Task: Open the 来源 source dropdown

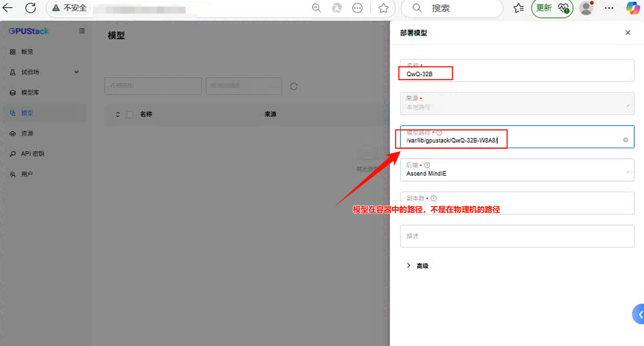Action: tap(517, 103)
